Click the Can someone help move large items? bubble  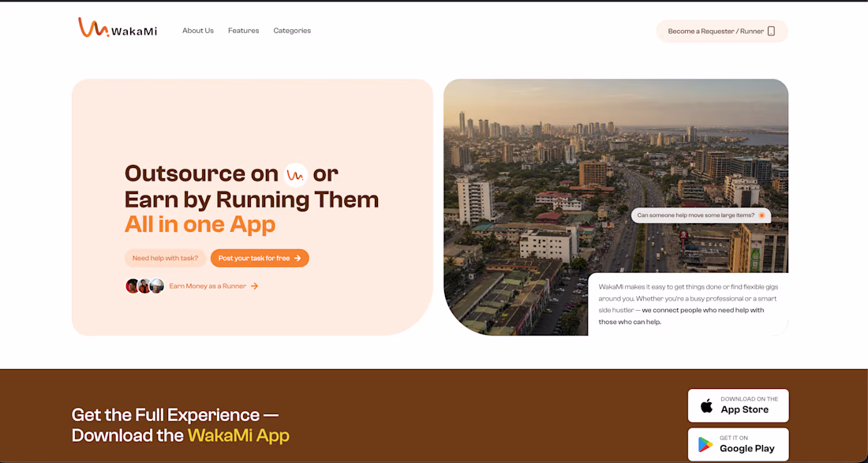(x=701, y=215)
